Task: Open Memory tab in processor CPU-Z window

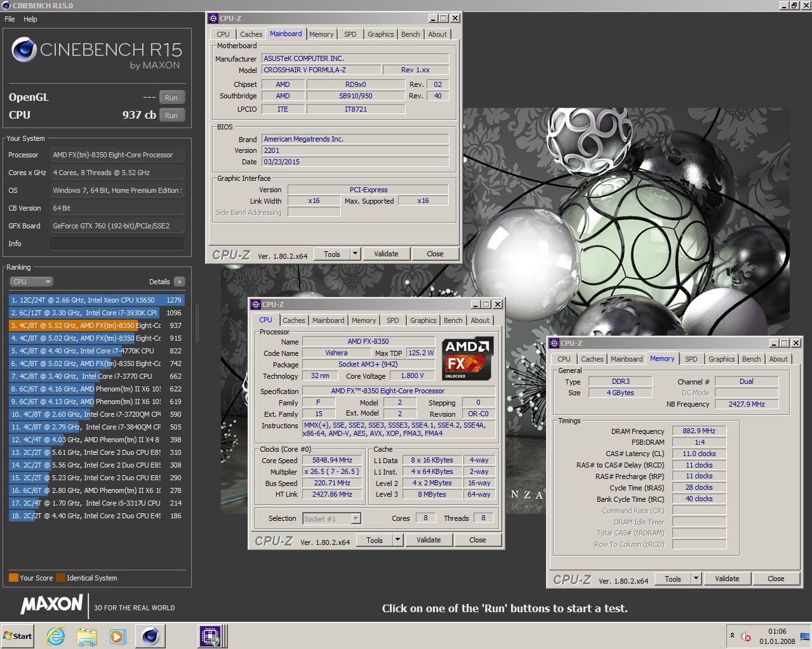Action: [364, 320]
